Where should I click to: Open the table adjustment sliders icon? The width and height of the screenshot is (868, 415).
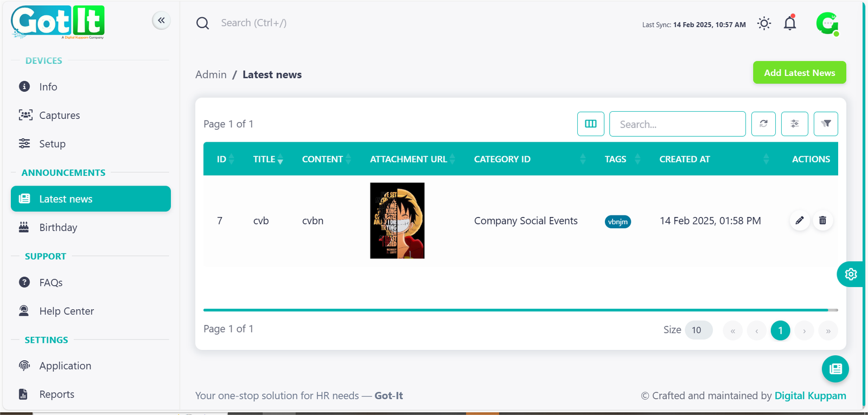[x=794, y=124]
